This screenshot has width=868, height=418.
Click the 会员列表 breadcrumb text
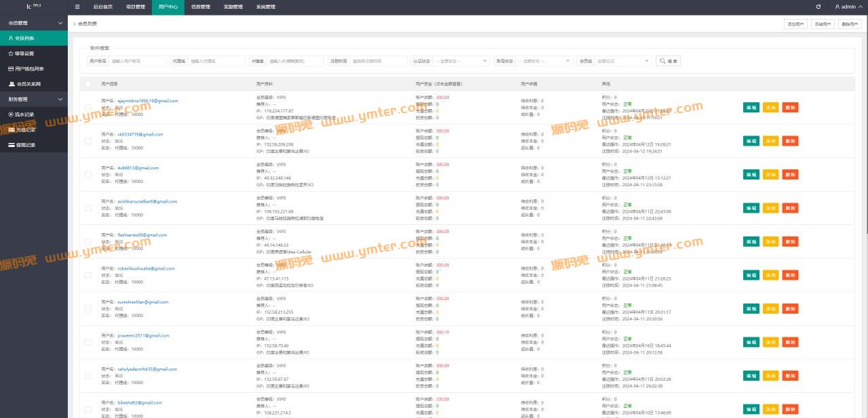coord(87,24)
